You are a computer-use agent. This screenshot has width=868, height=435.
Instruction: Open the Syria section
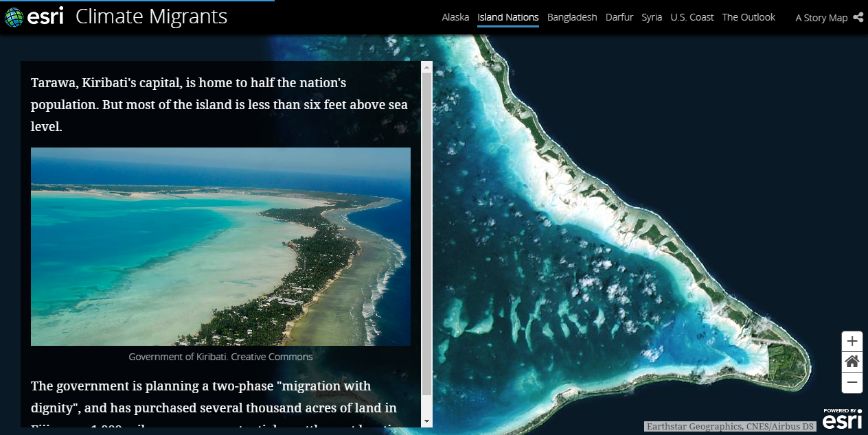pos(652,18)
